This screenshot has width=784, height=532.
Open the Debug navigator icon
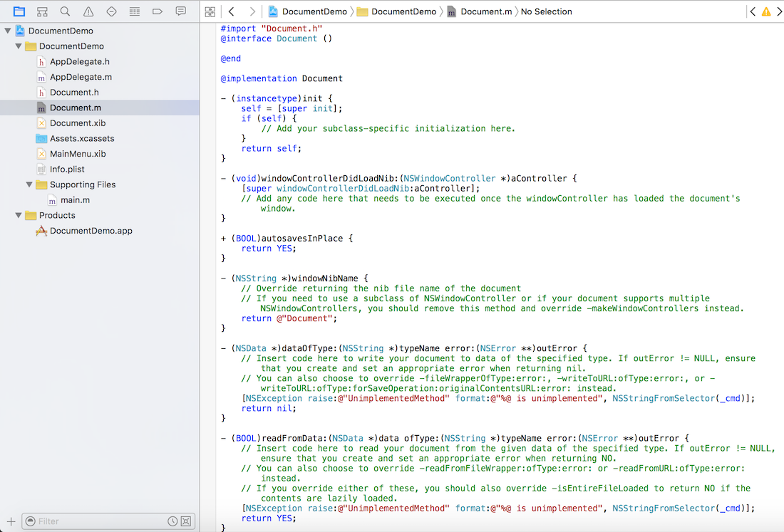pyautogui.click(x=135, y=11)
